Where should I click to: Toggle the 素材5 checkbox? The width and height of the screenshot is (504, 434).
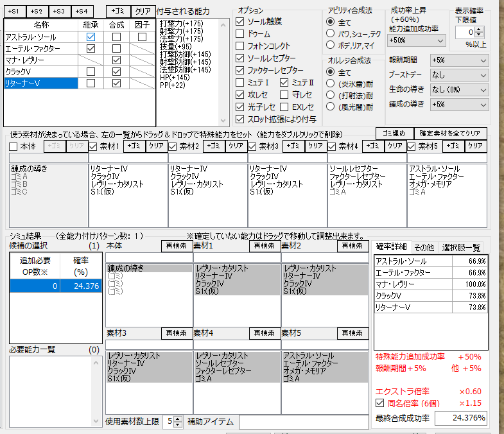pos(411,146)
